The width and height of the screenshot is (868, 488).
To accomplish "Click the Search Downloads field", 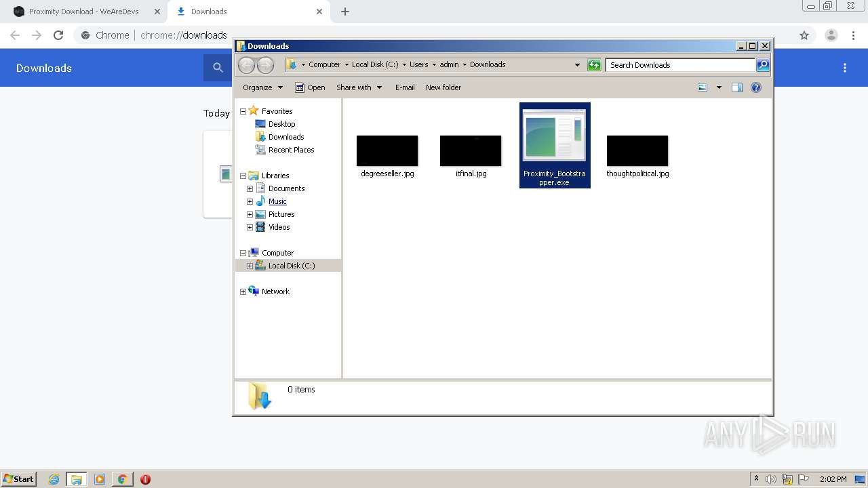I will point(680,65).
